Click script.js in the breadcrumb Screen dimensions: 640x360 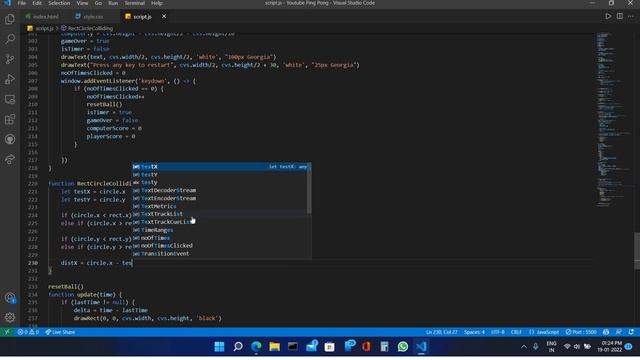(44, 28)
